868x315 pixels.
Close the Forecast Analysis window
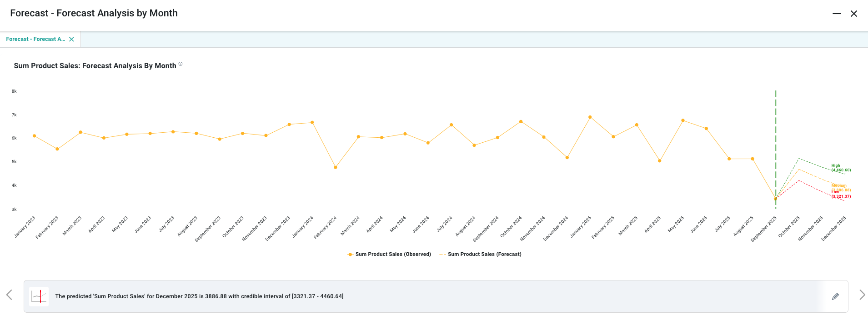coord(854,14)
